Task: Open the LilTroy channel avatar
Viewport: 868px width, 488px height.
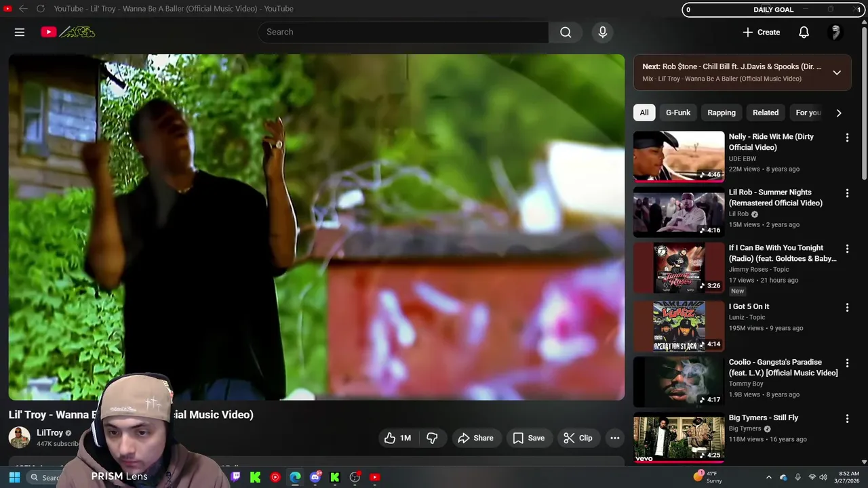Action: pyautogui.click(x=19, y=437)
